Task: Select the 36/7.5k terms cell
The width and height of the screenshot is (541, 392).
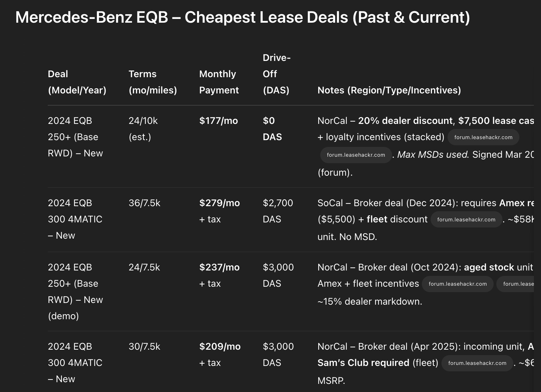Action: (x=145, y=203)
